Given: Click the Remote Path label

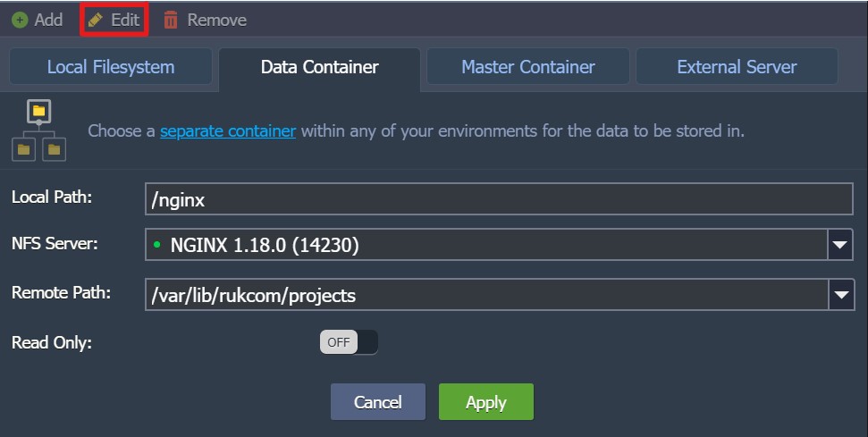Looking at the screenshot, I should point(62,292).
